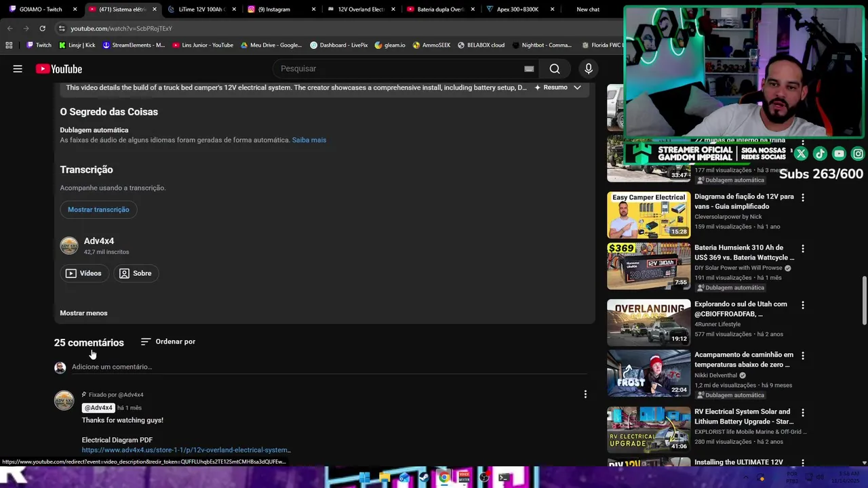
Task: Open StreamElements bookmark
Action: tap(134, 45)
